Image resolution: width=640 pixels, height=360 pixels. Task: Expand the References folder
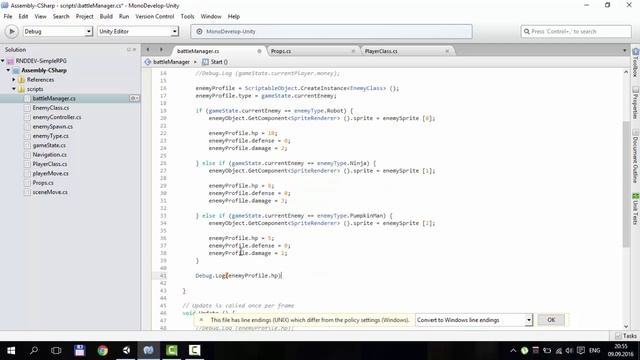pos(14,80)
